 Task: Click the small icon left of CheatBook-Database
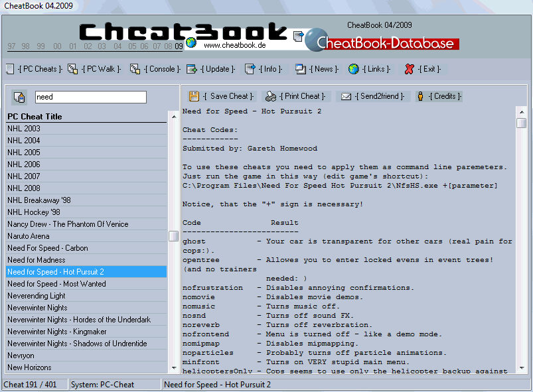[x=299, y=36]
